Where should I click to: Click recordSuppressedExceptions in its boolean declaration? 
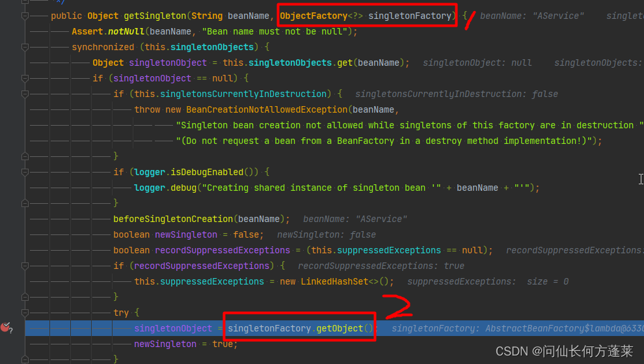click(222, 251)
